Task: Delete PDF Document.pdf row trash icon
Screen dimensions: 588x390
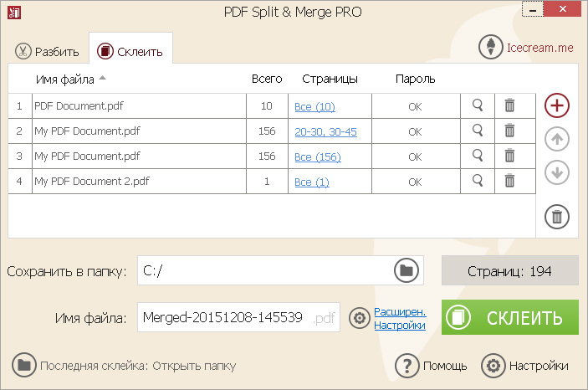Action: 509,105
